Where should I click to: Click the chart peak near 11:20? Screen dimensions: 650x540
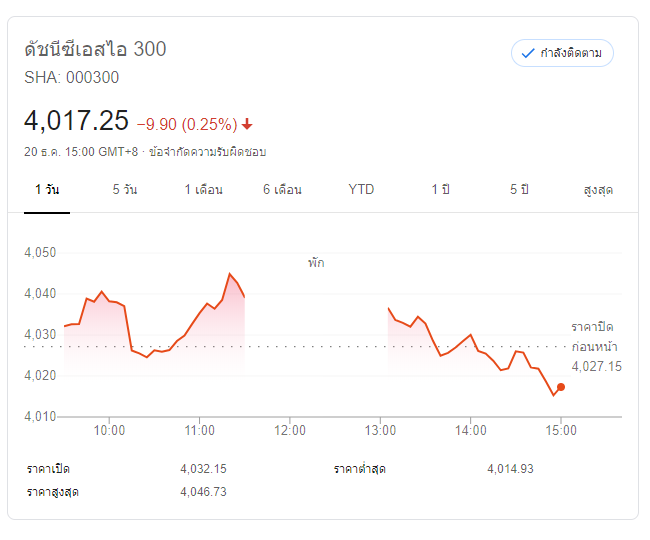230,274
